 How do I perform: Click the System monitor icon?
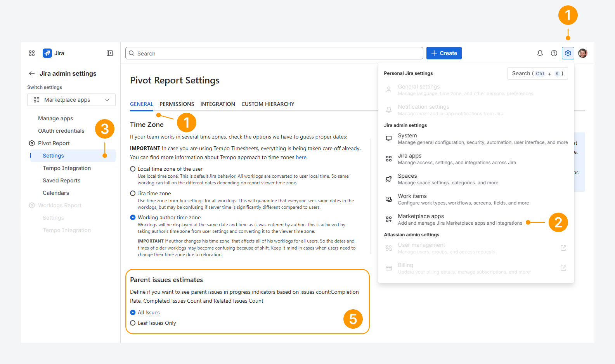click(389, 139)
